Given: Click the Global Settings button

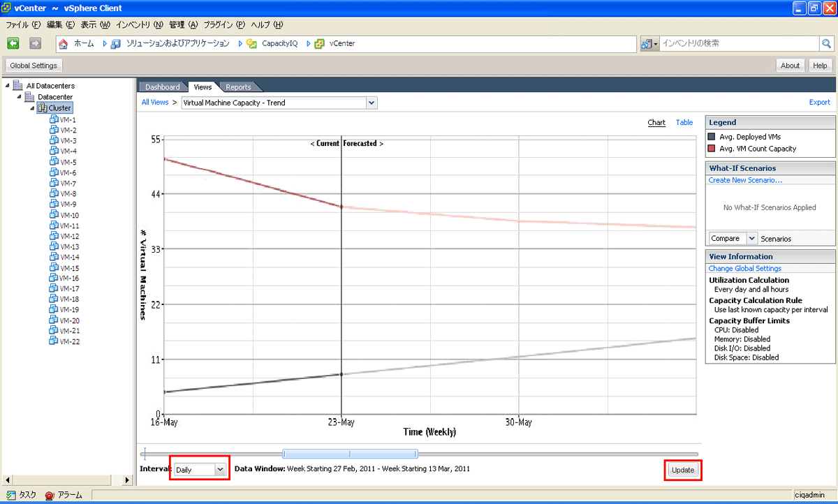Looking at the screenshot, I should click(x=34, y=65).
